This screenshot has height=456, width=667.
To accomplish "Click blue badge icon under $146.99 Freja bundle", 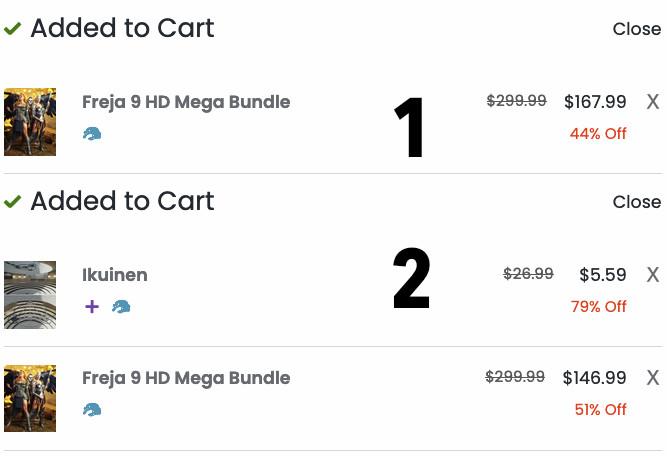I will (92, 410).
